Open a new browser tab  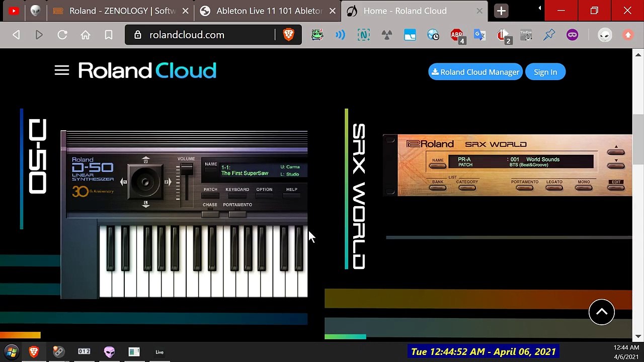(501, 11)
